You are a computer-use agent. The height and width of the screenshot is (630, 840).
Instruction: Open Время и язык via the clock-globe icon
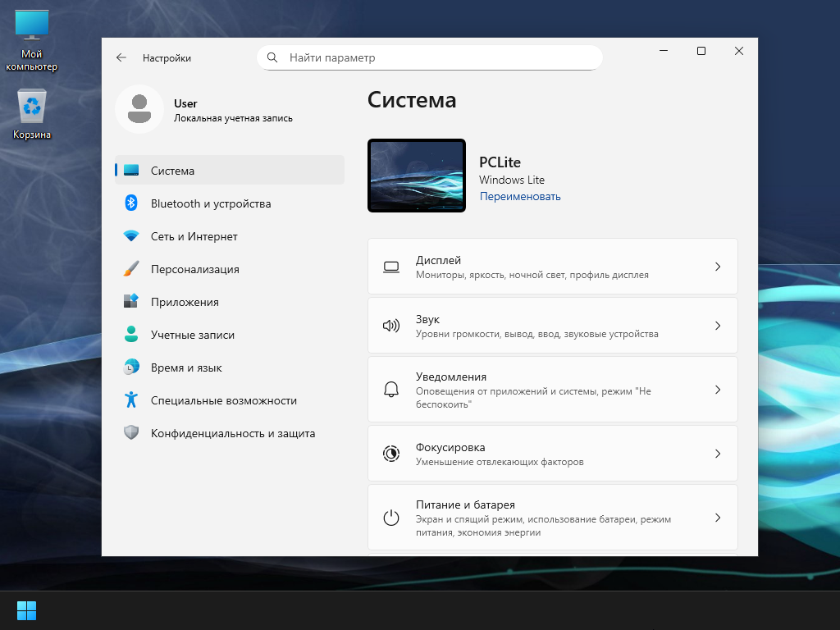(131, 367)
